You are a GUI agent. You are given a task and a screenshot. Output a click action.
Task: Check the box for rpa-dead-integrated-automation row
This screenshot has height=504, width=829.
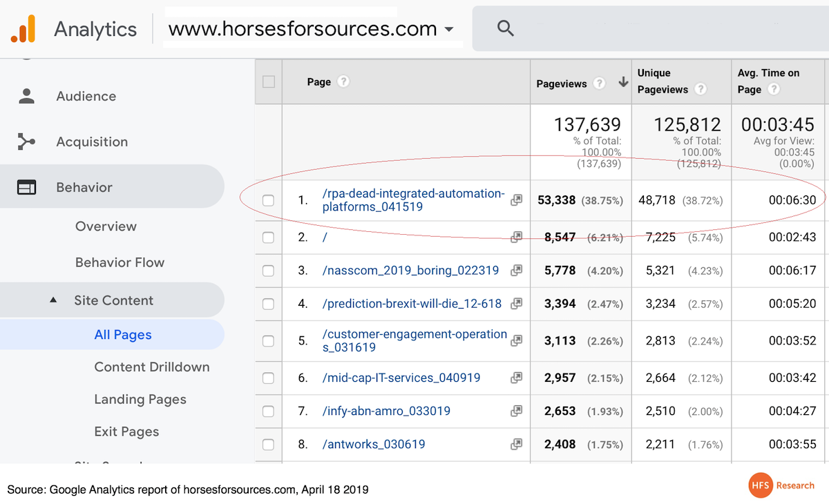[269, 200]
